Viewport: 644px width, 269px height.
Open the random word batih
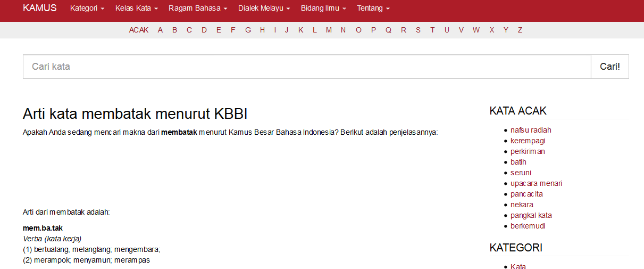[518, 162]
